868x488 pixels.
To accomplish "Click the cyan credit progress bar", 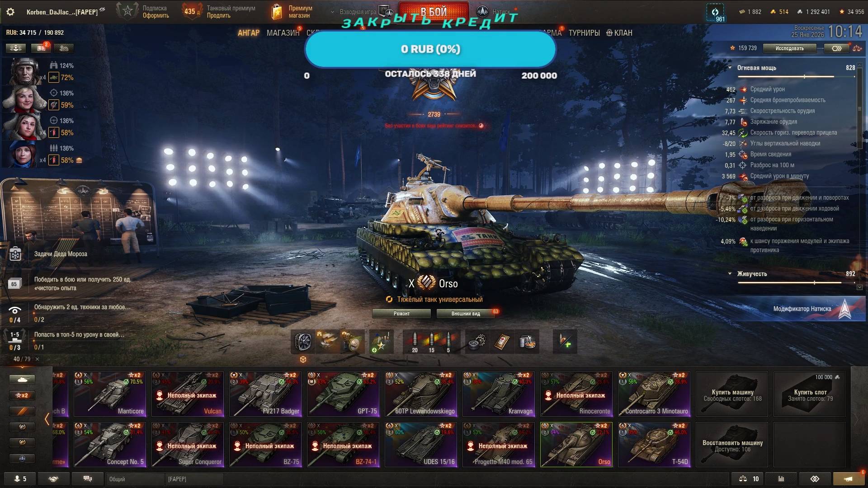I will point(430,49).
